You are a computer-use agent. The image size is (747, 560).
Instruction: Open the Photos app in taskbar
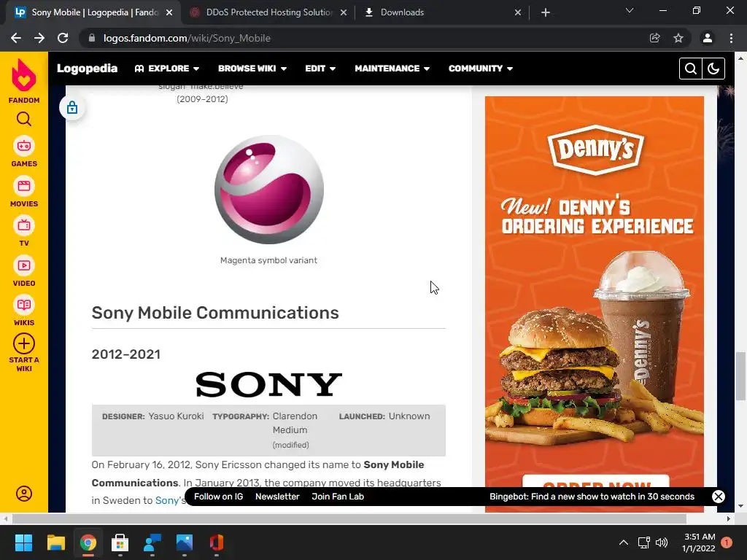185,542
